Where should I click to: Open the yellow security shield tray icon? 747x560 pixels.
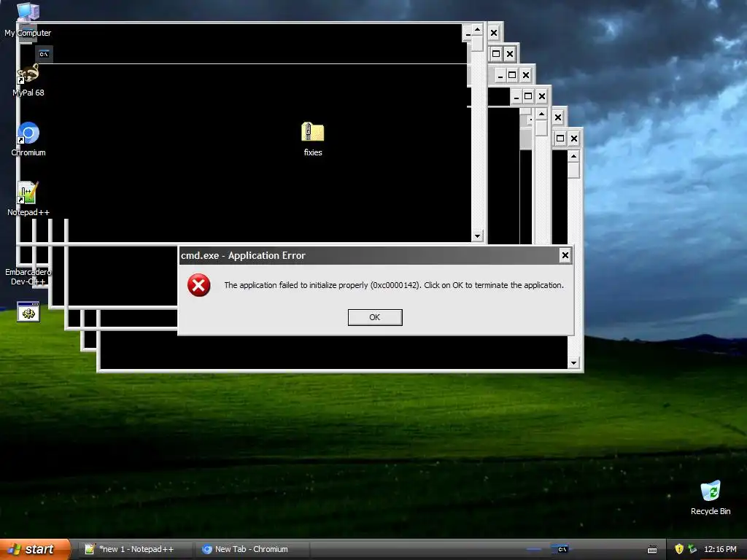click(679, 549)
